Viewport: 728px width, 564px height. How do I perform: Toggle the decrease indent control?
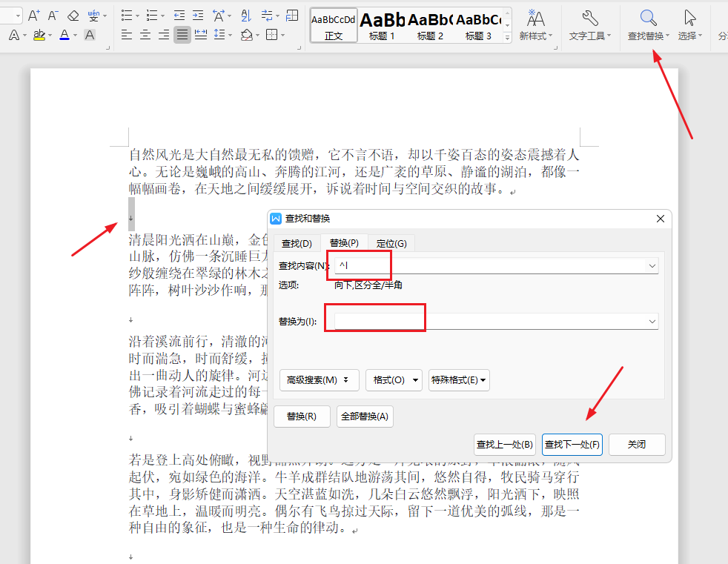pos(179,15)
